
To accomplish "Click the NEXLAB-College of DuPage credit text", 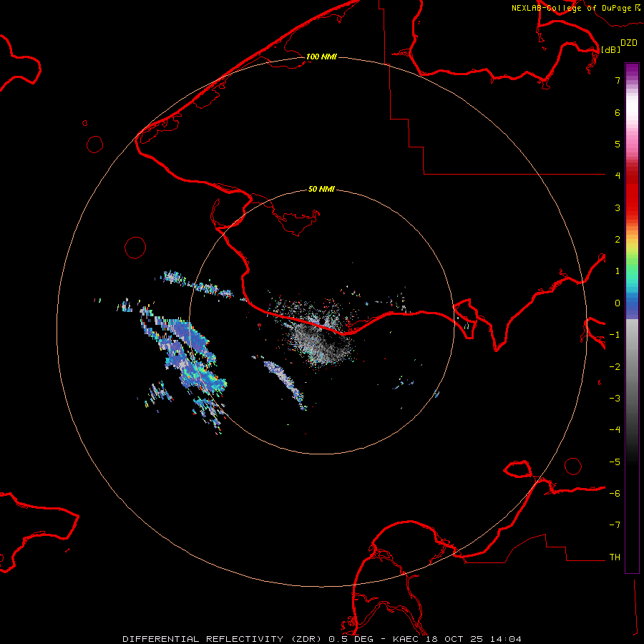I will click(x=571, y=8).
